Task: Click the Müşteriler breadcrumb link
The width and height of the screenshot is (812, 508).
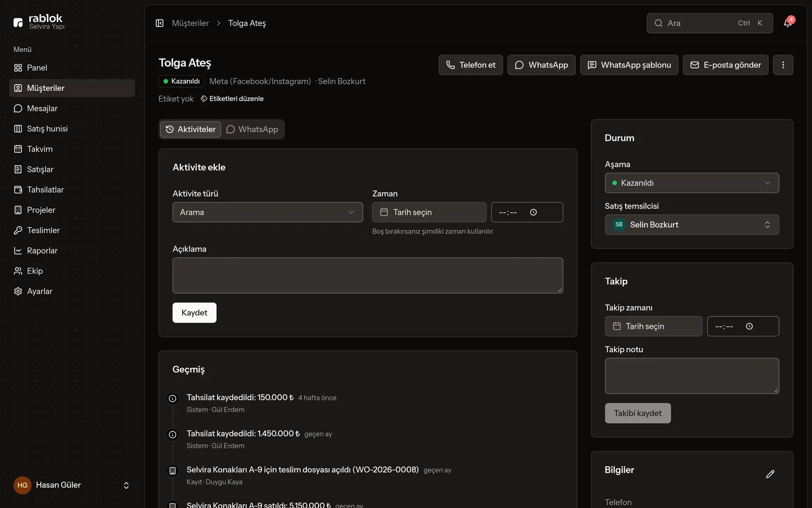Action: 190,23
